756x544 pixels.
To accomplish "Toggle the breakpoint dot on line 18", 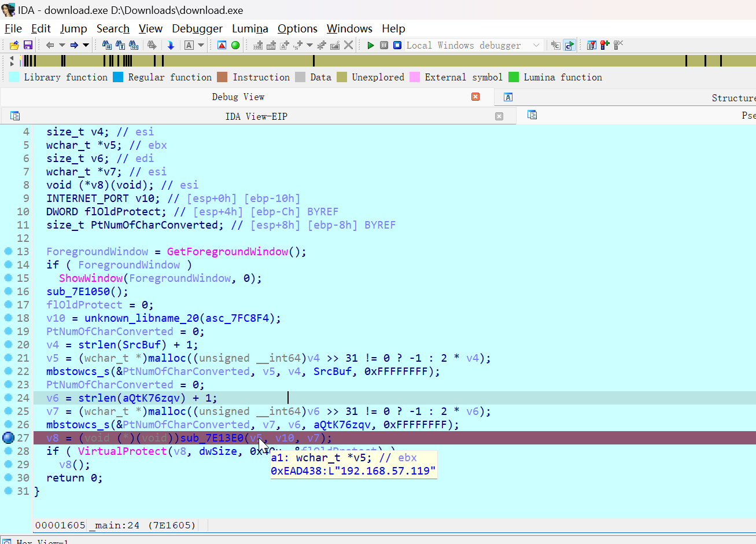I will [x=8, y=318].
